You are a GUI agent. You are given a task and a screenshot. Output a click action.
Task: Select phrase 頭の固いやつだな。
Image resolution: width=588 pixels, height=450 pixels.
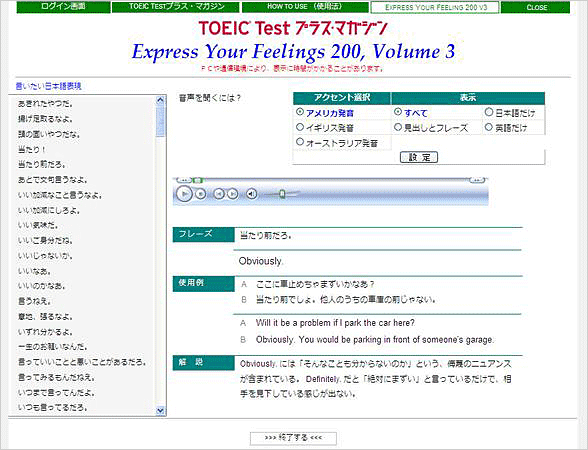coord(49,134)
